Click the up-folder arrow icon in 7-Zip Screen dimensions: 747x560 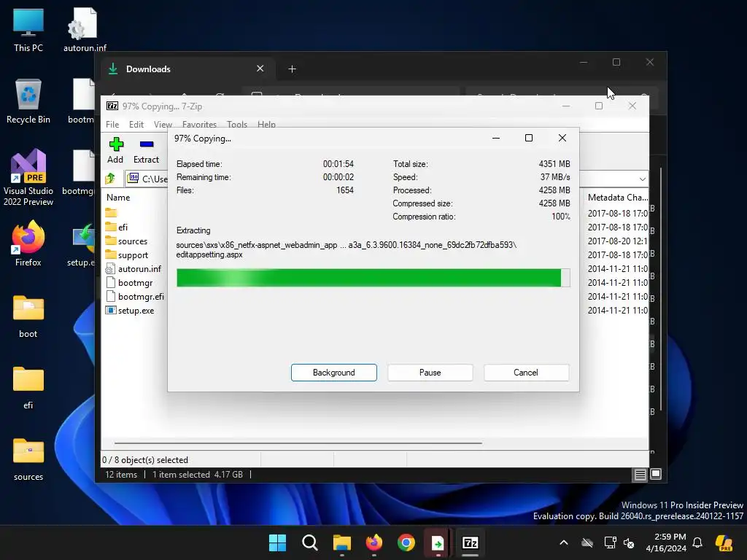point(111,179)
